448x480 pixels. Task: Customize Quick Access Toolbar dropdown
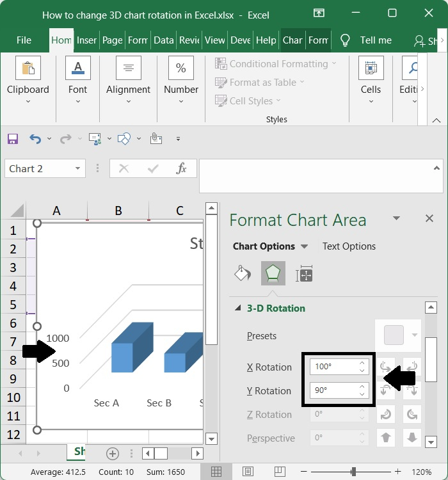(x=178, y=139)
